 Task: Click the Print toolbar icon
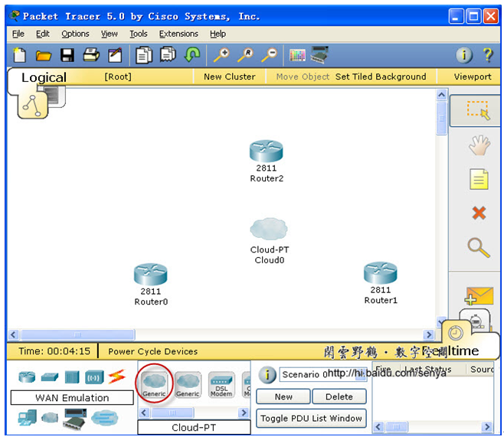pos(91,55)
